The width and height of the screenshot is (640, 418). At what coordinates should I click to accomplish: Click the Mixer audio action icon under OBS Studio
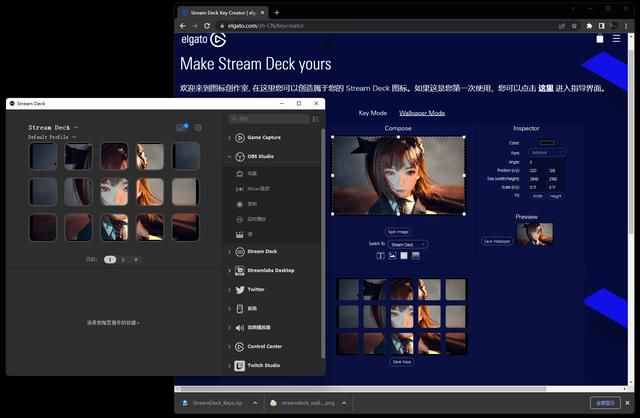(x=240, y=189)
